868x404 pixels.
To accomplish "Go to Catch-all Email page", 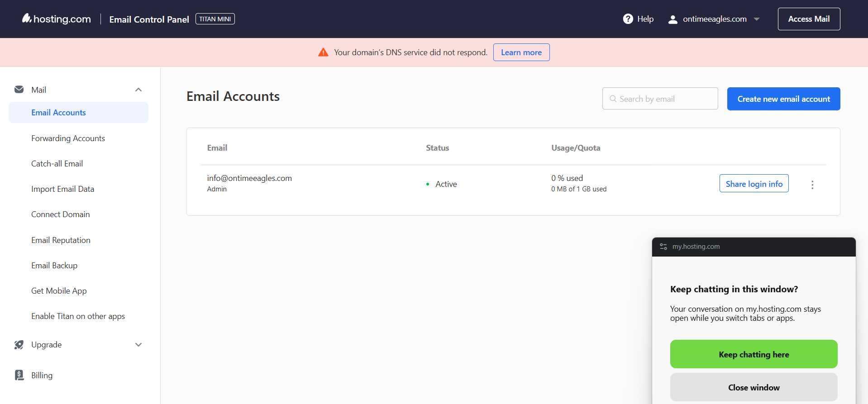I will point(57,164).
